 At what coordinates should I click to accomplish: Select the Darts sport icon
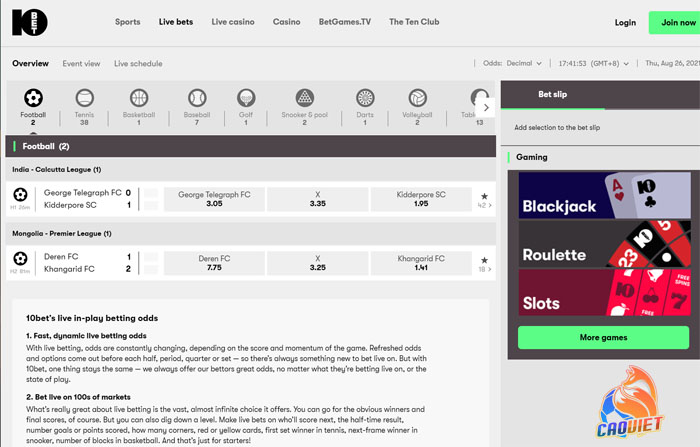pyautogui.click(x=365, y=98)
